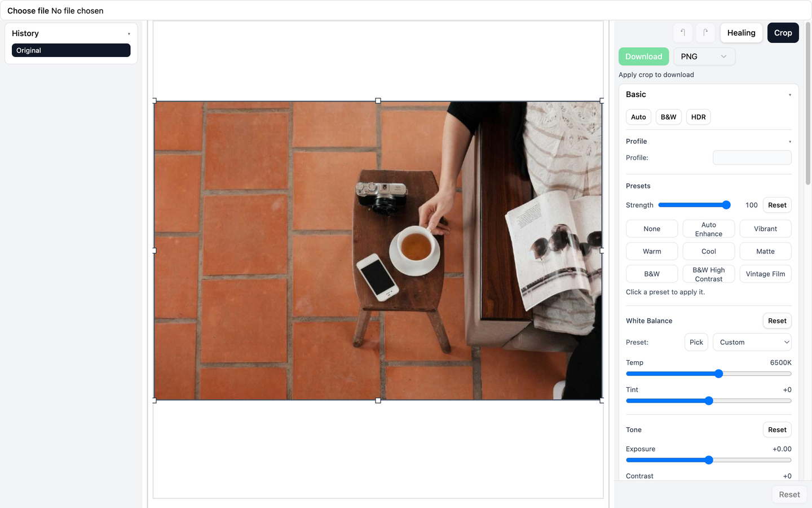
Task: Apply the Vintage Film preset
Action: click(x=765, y=274)
